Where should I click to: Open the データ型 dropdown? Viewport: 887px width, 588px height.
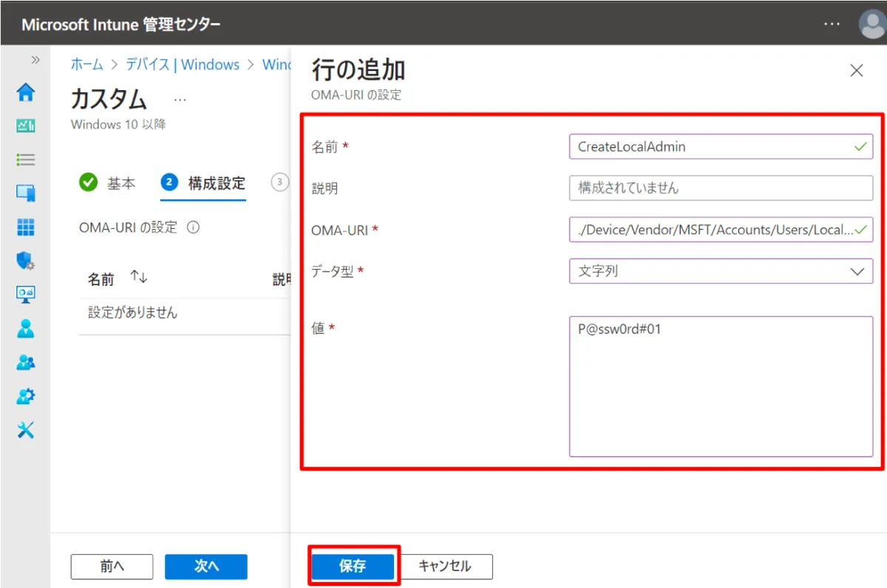coord(721,271)
